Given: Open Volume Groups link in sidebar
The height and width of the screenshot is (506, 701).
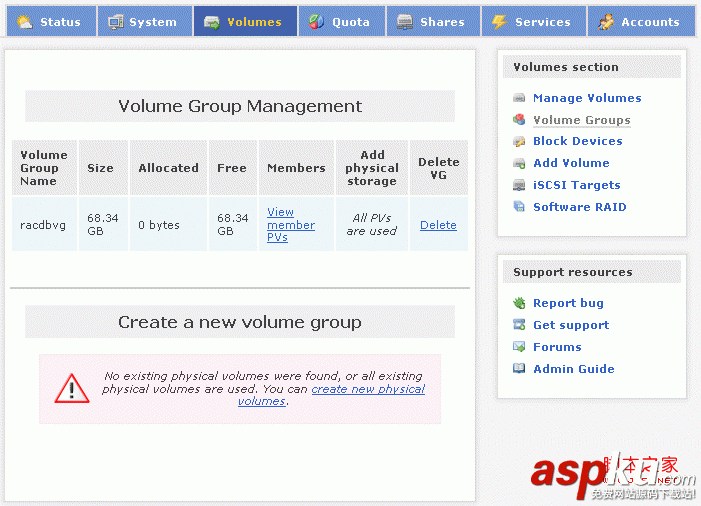Looking at the screenshot, I should pyautogui.click(x=582, y=120).
